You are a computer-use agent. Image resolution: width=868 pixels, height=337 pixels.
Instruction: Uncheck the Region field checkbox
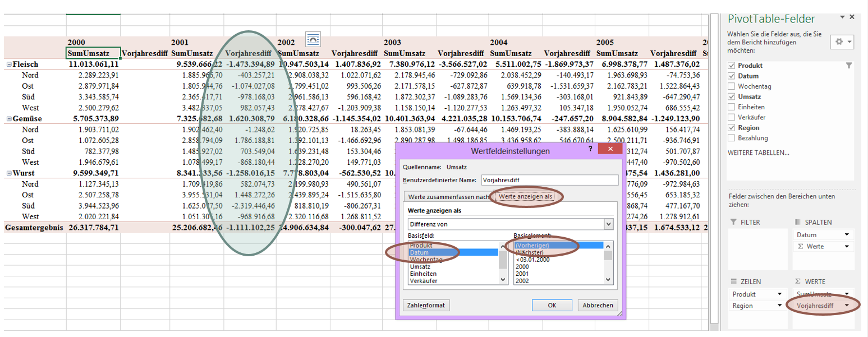(x=731, y=128)
